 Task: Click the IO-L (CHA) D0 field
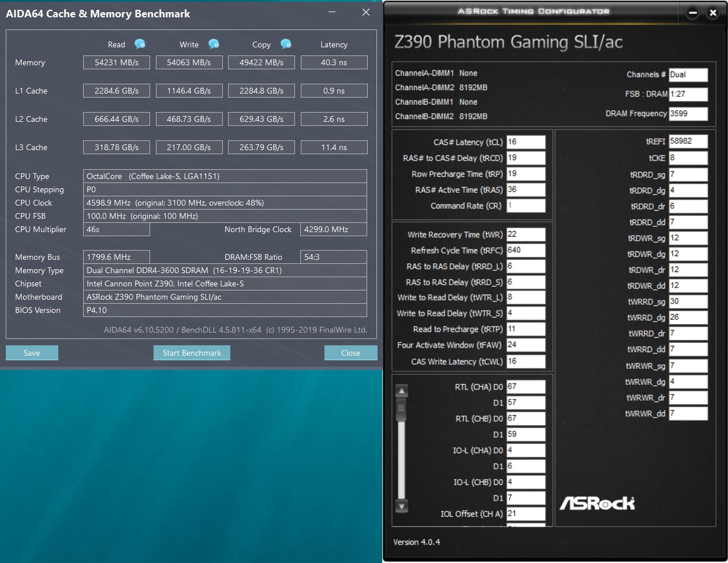[x=526, y=450]
